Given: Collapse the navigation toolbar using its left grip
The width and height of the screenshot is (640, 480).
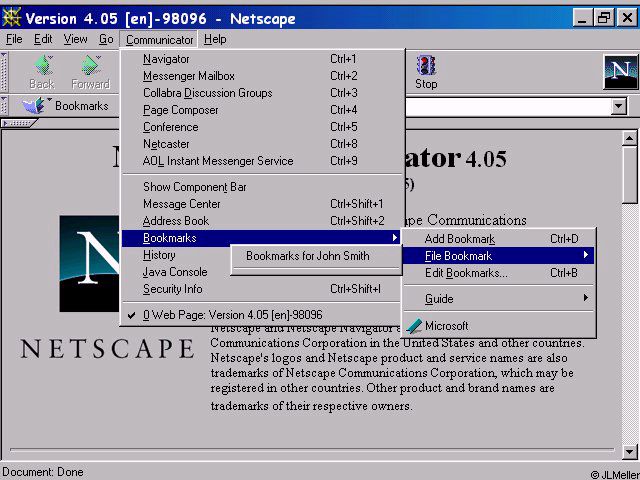Looking at the screenshot, I should 5,72.
